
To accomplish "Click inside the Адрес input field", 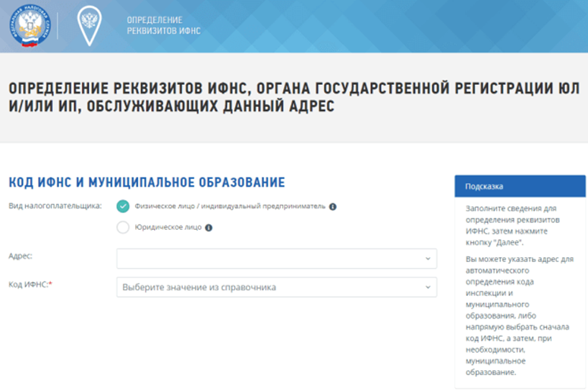I will click(266, 259).
